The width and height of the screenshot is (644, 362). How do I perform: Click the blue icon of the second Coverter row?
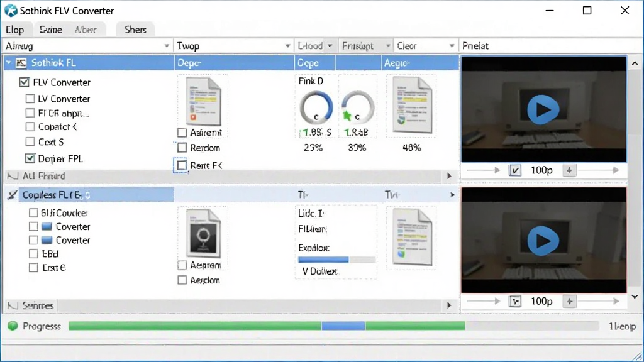click(x=47, y=240)
